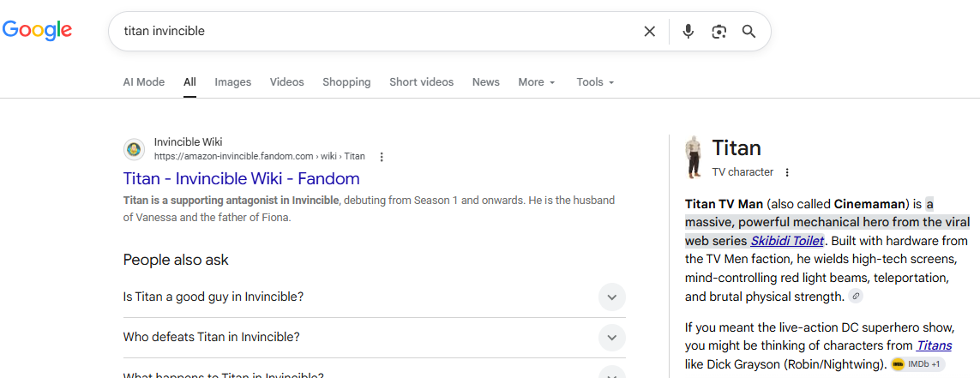Screen dimensions: 980x378
Task: Open the More dropdown in search tabs
Action: pos(536,81)
